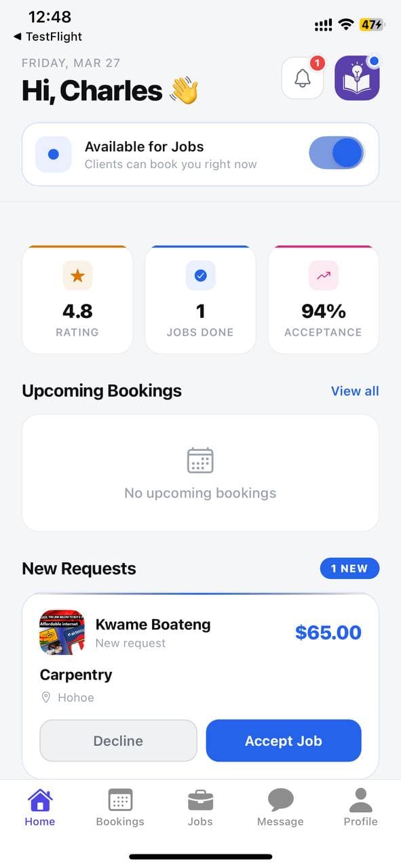Open the Jobs briefcase icon
This screenshot has width=401, height=868.
[x=200, y=802]
